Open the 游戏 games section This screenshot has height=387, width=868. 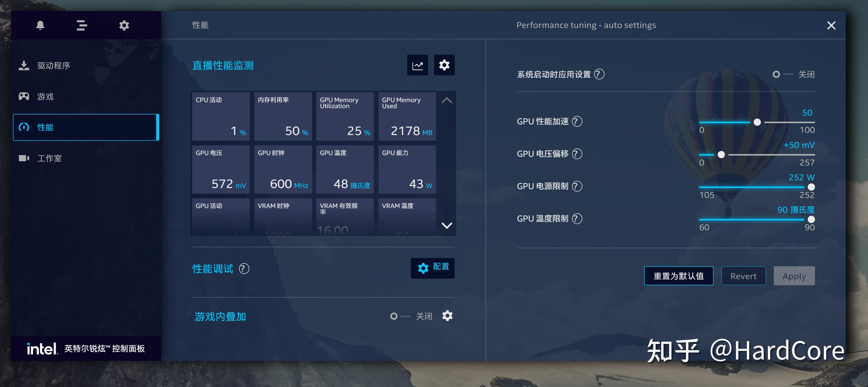(x=86, y=96)
